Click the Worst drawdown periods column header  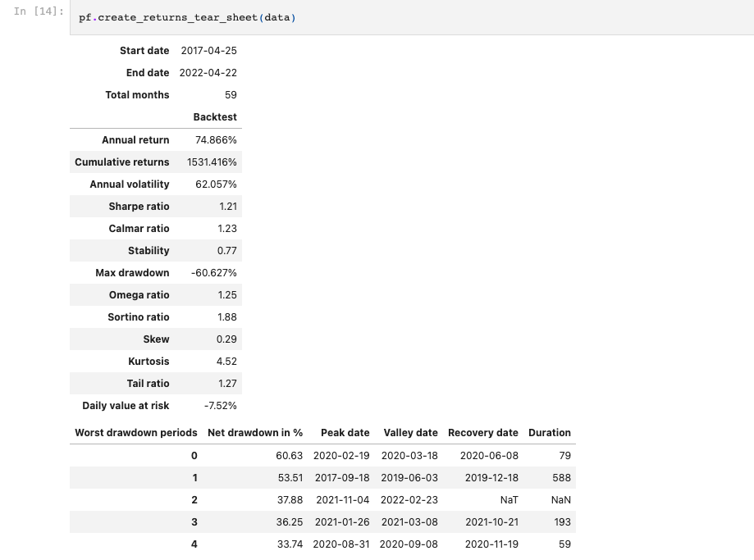[x=136, y=432]
